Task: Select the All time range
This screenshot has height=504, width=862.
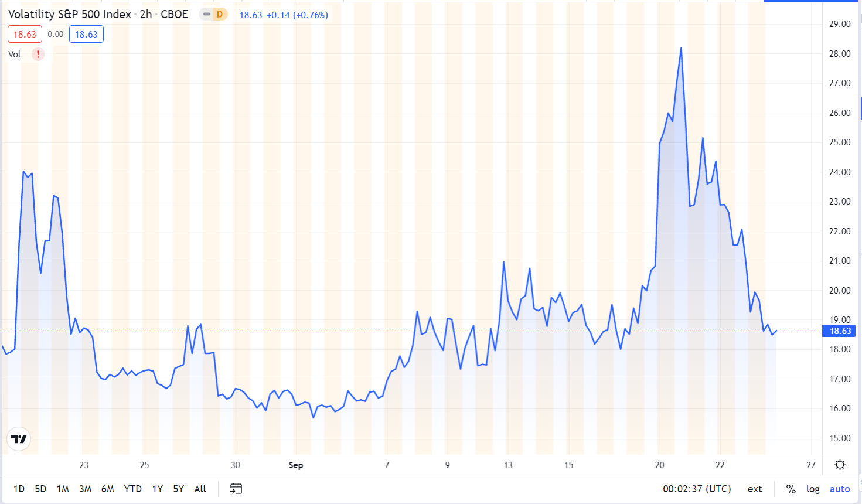Action: click(x=200, y=489)
